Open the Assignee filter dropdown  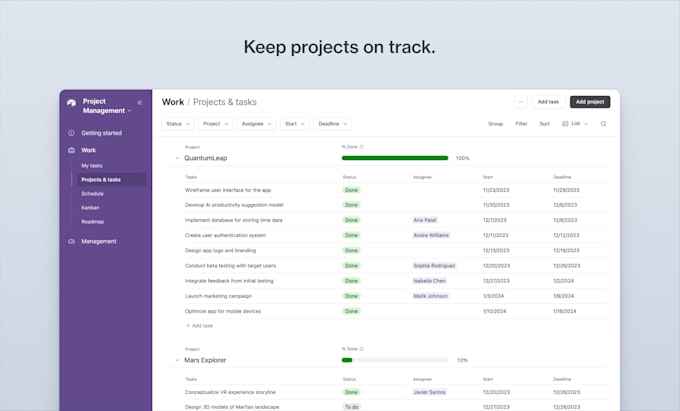pyautogui.click(x=256, y=124)
